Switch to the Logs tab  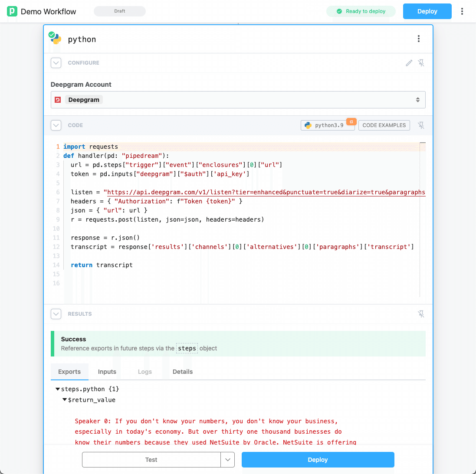[145, 372]
